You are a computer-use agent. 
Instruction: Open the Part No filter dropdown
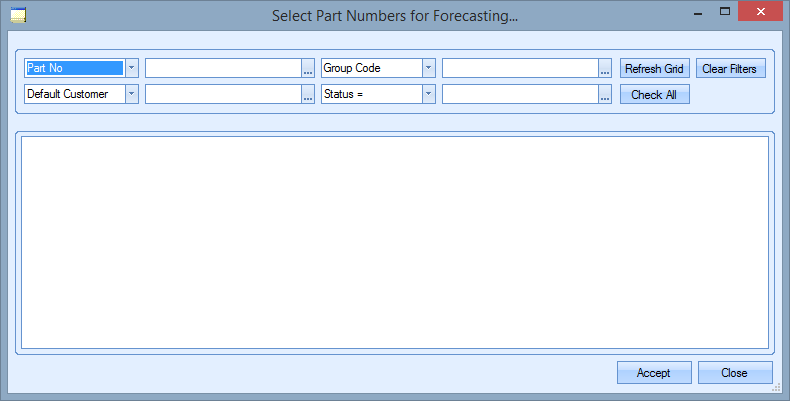click(x=131, y=68)
